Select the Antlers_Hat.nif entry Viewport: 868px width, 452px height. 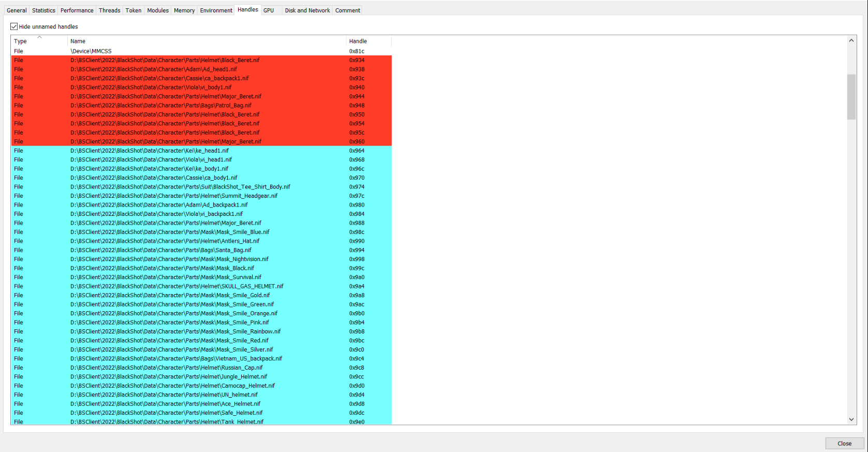pyautogui.click(x=201, y=241)
